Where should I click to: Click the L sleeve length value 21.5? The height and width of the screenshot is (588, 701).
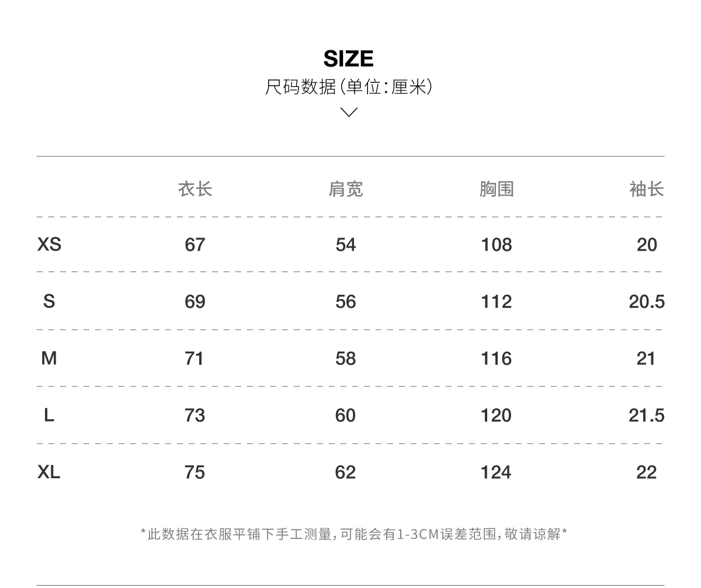[647, 415]
